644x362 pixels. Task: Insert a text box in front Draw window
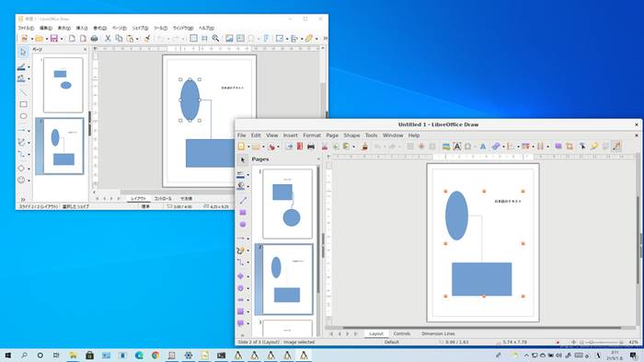456,146
